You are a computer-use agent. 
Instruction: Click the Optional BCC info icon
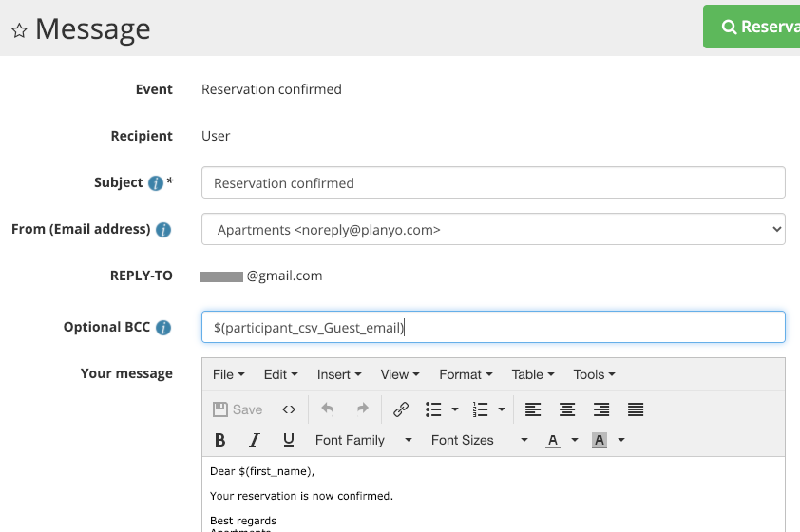pos(163,328)
